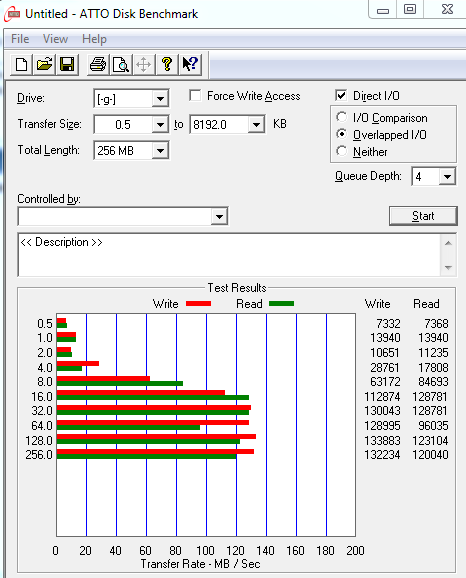Click the Description scrollbar up arrow
466x578 pixels.
pyautogui.click(x=449, y=243)
